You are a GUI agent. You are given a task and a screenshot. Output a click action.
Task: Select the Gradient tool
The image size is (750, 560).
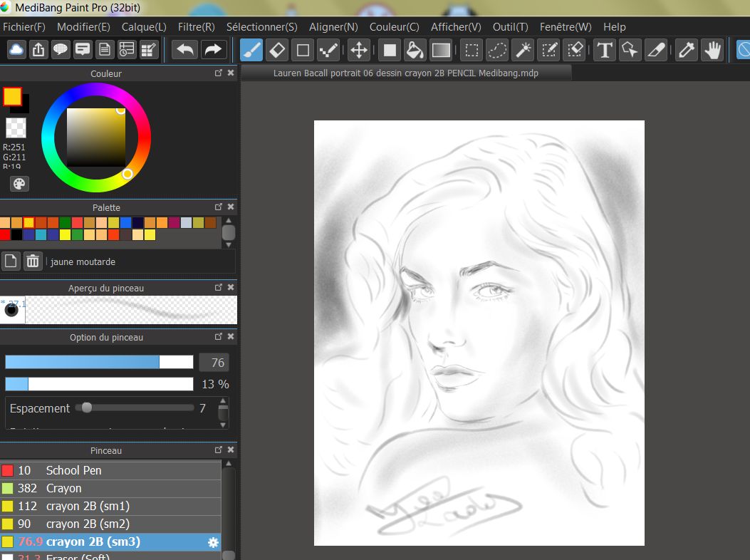click(x=441, y=50)
